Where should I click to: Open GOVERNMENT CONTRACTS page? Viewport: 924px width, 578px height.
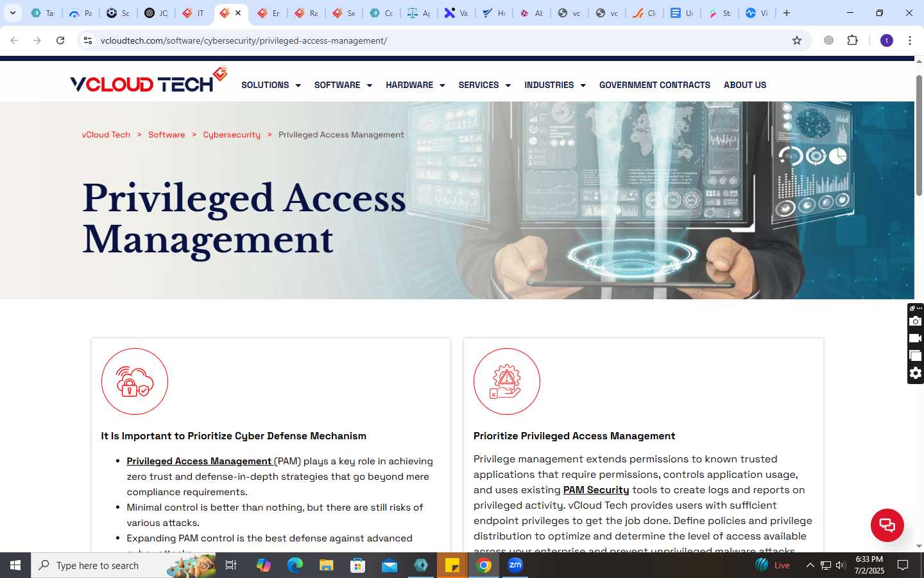654,85
